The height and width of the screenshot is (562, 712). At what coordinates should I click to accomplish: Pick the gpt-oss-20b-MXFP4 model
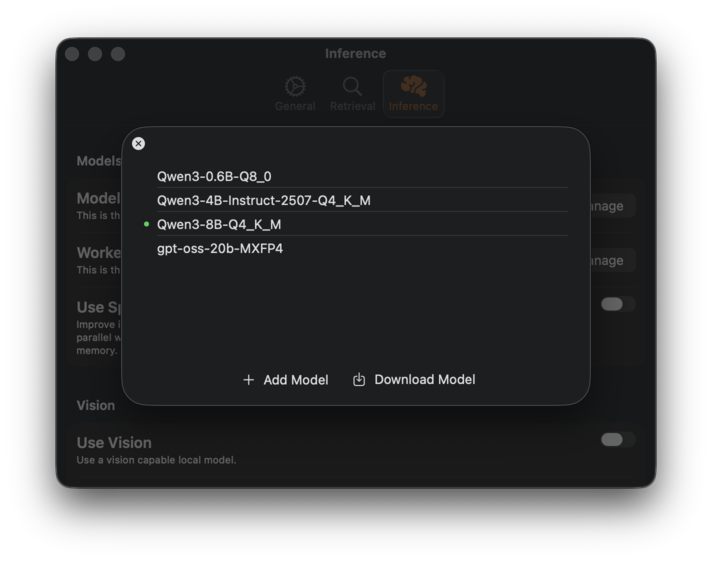[220, 248]
